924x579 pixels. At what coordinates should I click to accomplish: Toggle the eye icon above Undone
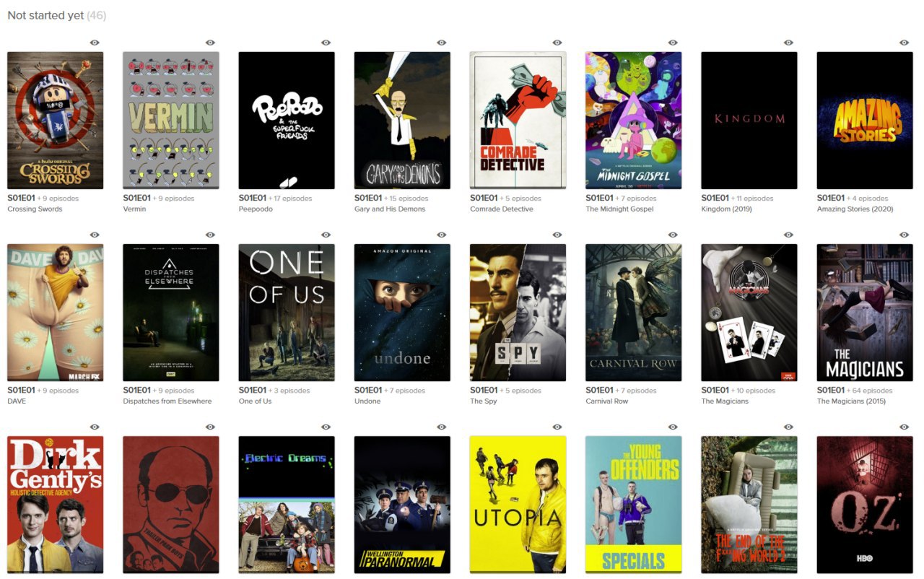(441, 235)
